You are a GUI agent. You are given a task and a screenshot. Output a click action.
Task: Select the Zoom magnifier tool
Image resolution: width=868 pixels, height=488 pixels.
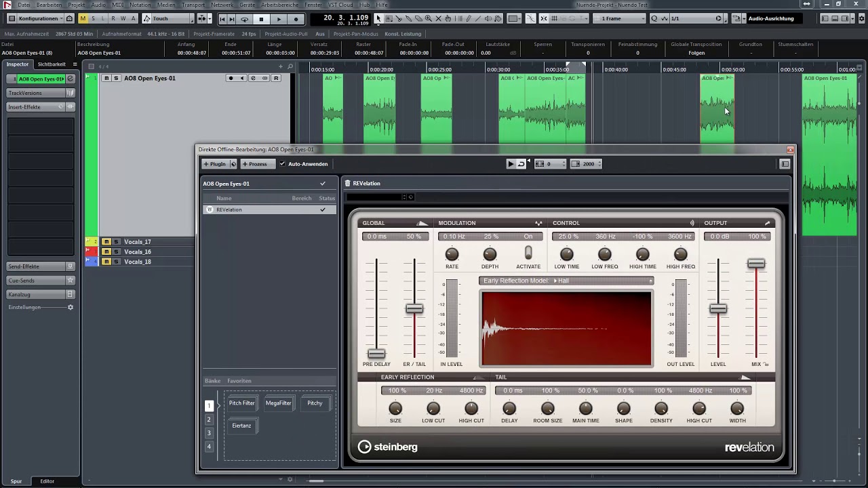[428, 18]
